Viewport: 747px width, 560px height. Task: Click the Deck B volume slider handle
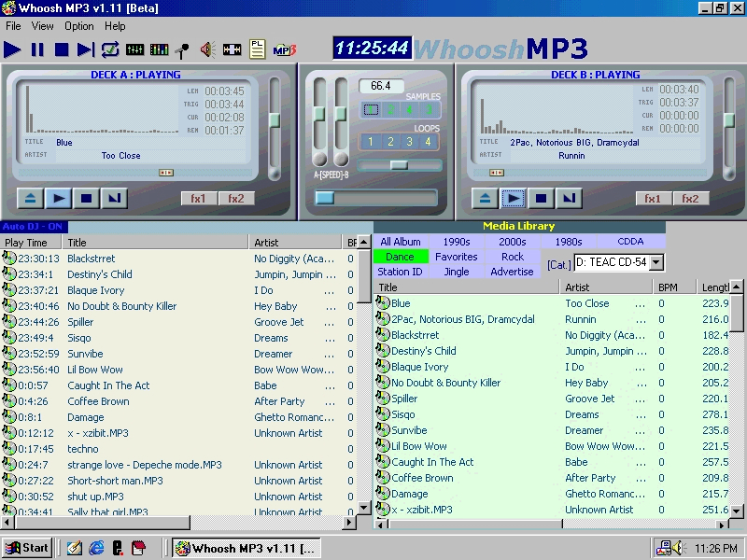pyautogui.click(x=729, y=119)
